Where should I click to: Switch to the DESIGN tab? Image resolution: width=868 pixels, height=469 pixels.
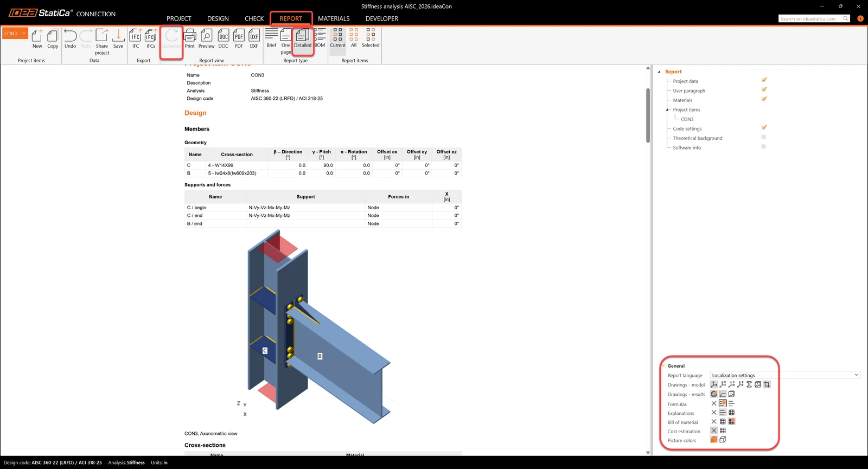point(218,18)
